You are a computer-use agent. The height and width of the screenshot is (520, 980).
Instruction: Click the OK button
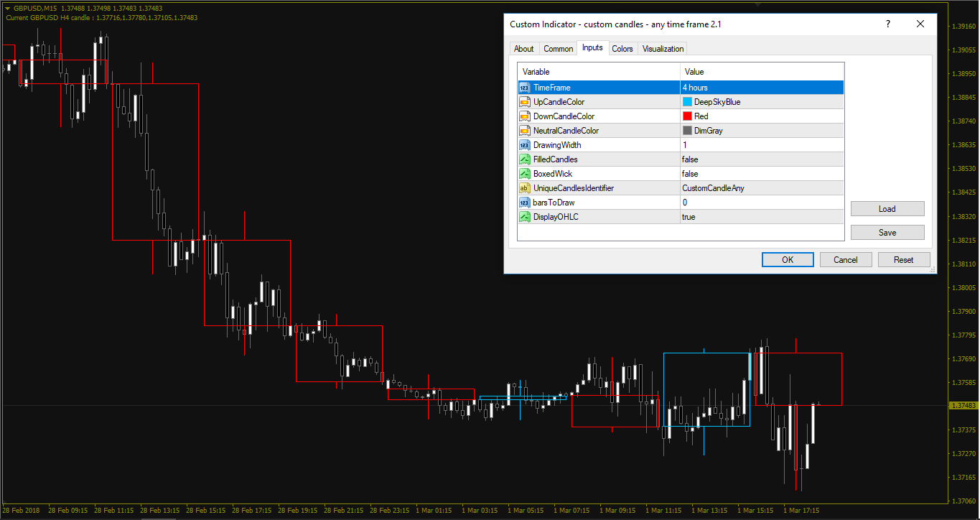pyautogui.click(x=788, y=259)
